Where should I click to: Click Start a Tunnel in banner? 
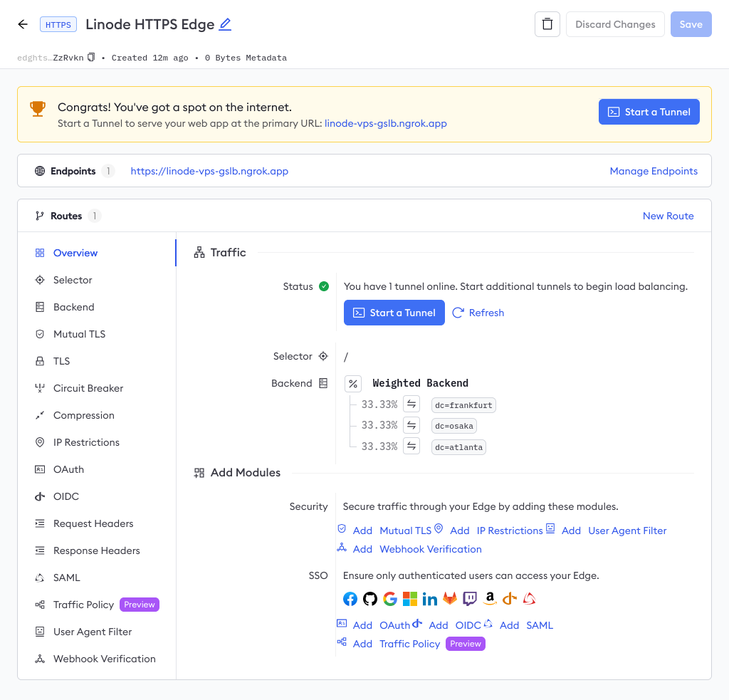point(649,112)
